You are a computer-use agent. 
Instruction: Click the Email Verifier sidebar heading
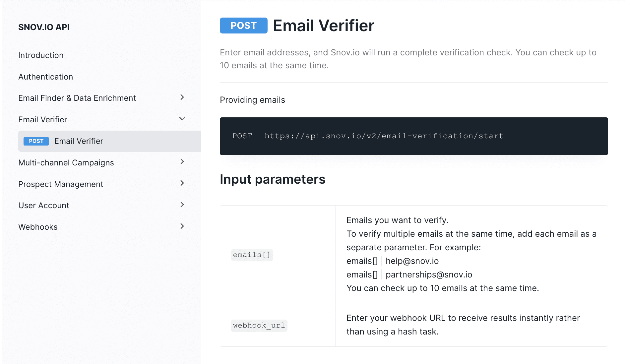point(42,120)
